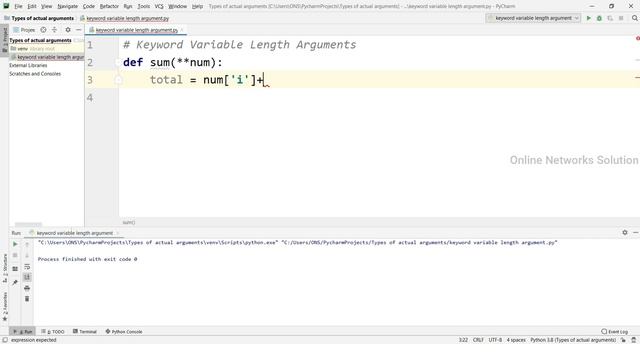Click the CRLF line separator indicator
This screenshot has height=360, width=640.
[478, 340]
